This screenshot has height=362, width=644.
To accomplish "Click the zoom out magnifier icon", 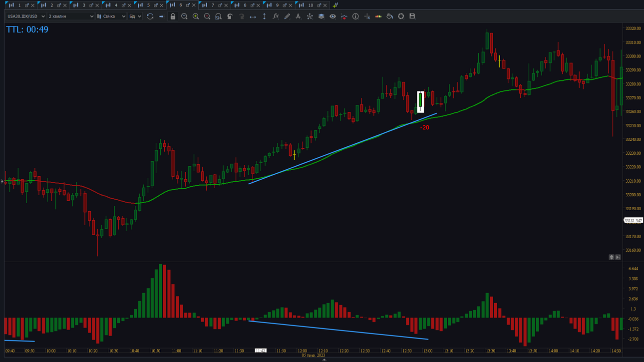I will click(207, 16).
